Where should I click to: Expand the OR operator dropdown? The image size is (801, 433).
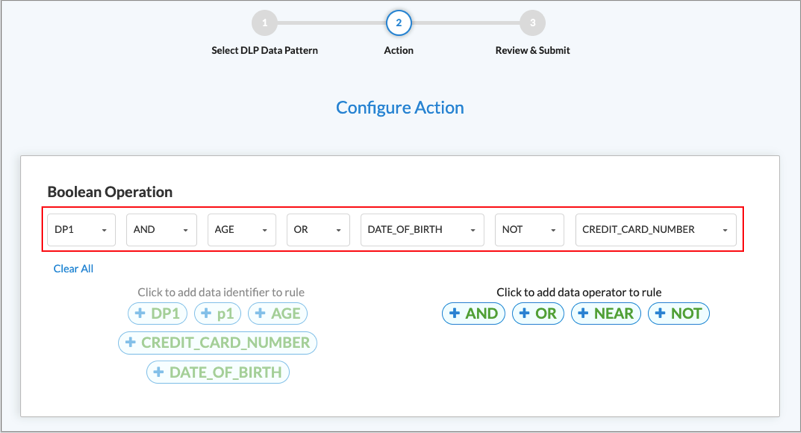pos(318,230)
